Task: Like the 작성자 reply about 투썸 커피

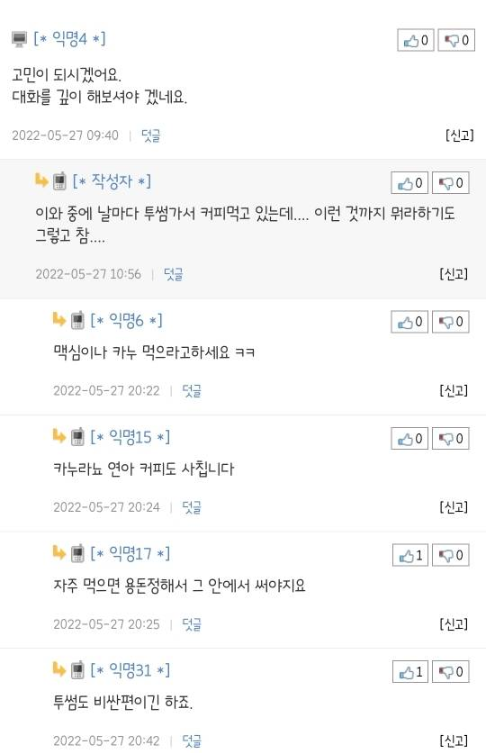Action: (x=409, y=183)
